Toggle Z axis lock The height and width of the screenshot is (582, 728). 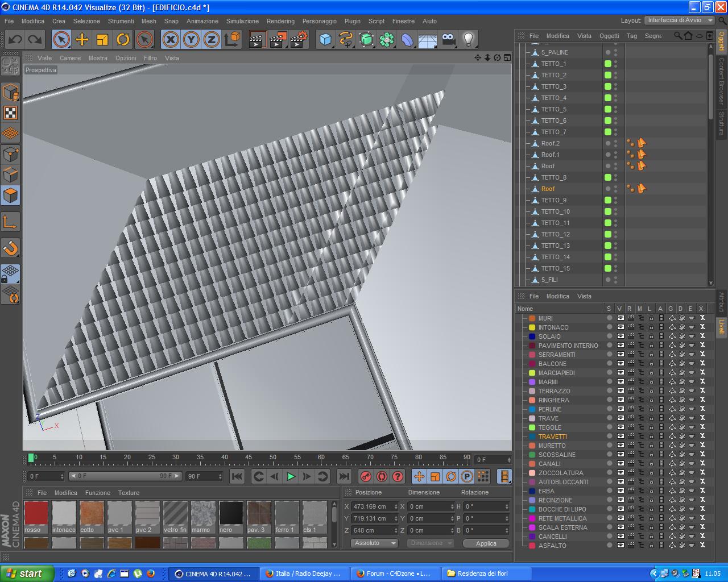click(x=212, y=40)
